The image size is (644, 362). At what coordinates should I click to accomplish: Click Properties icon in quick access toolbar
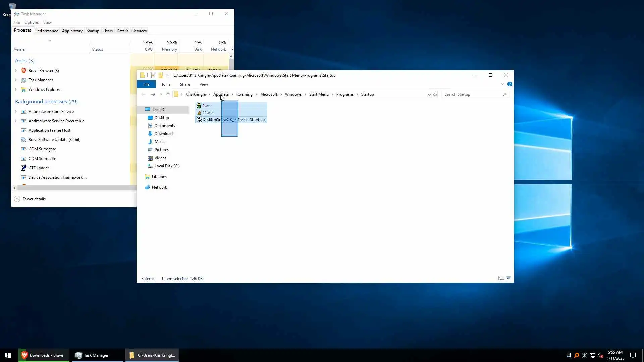coord(153,75)
